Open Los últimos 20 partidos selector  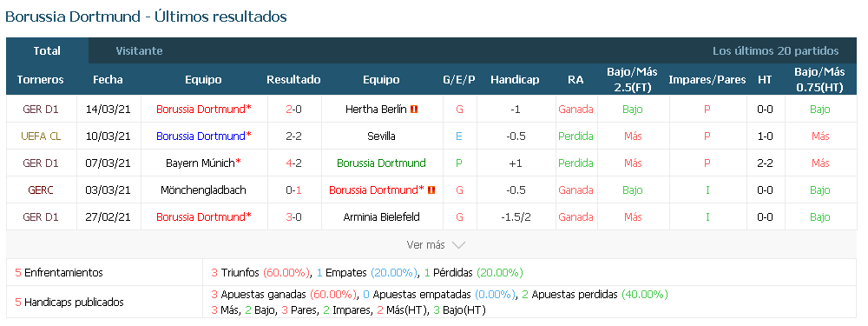[775, 51]
